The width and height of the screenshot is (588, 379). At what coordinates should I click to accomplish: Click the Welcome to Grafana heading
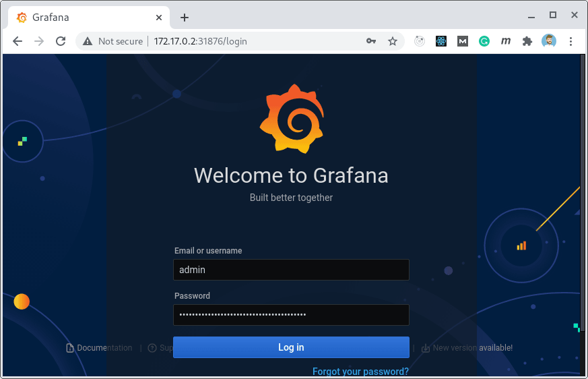pyautogui.click(x=291, y=175)
